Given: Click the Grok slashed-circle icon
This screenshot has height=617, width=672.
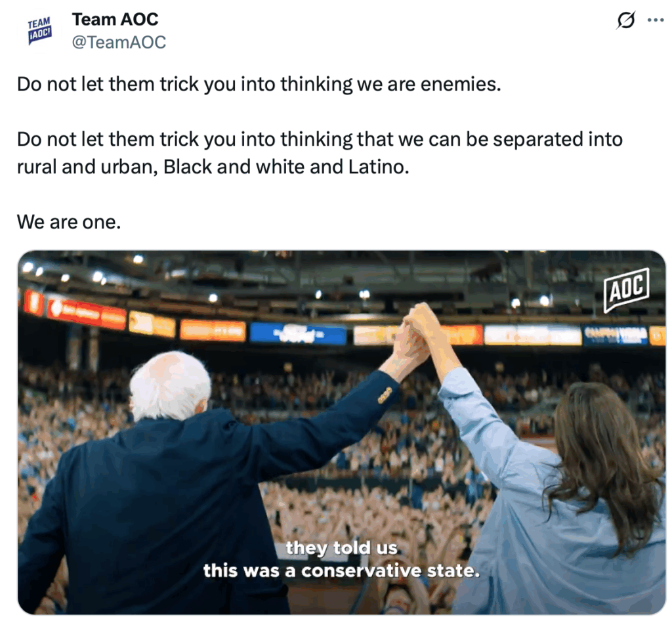Looking at the screenshot, I should point(625,20).
